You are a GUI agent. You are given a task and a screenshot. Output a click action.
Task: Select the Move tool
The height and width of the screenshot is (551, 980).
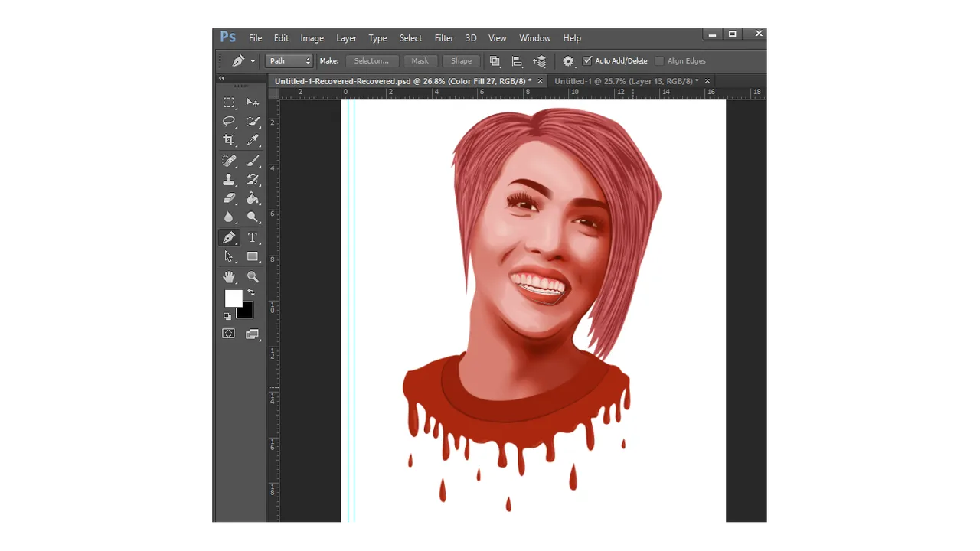(253, 103)
